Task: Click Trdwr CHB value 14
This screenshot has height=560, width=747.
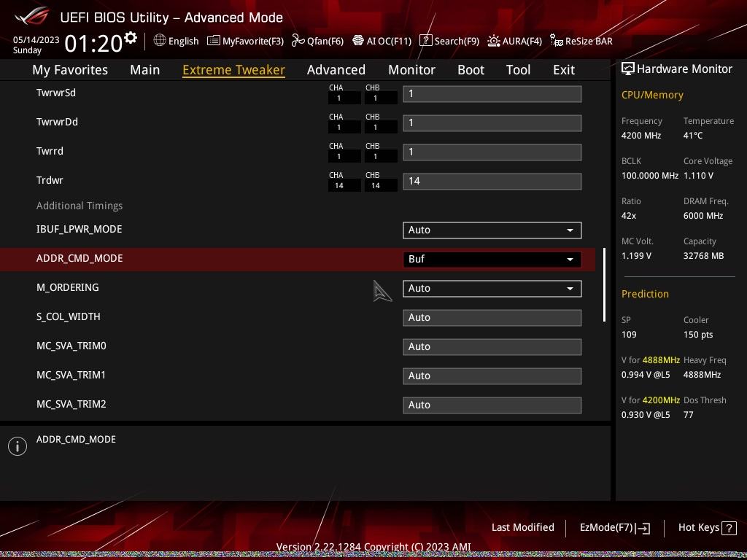Action: point(381,186)
